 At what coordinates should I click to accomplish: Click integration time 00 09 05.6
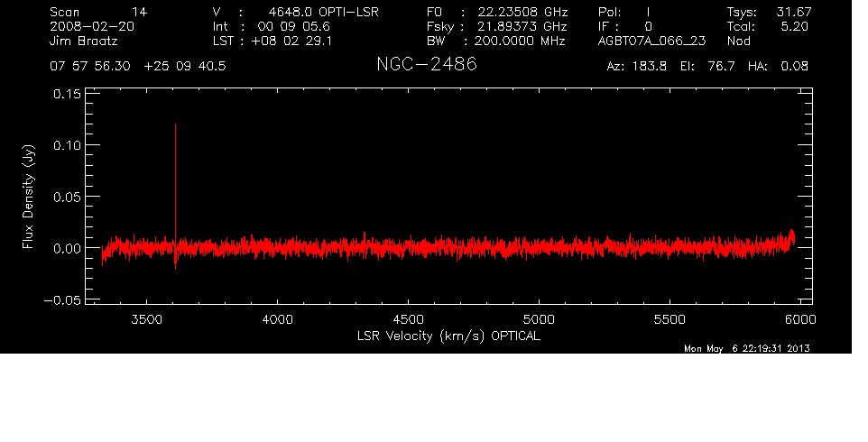point(293,26)
